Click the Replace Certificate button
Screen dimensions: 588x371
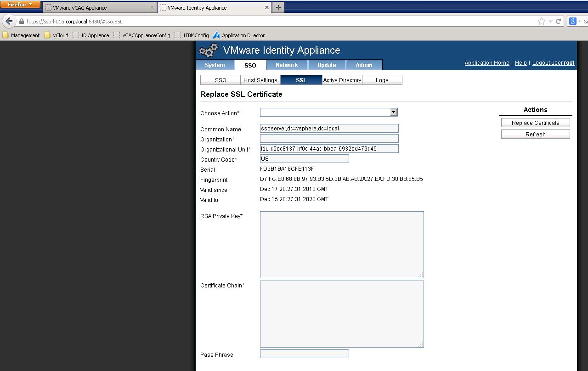536,123
